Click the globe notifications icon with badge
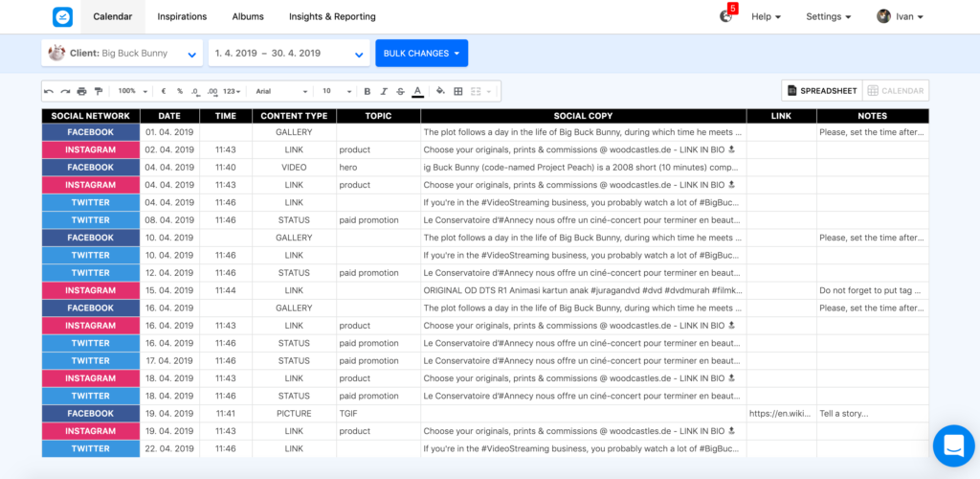This screenshot has height=479, width=980. click(x=726, y=16)
